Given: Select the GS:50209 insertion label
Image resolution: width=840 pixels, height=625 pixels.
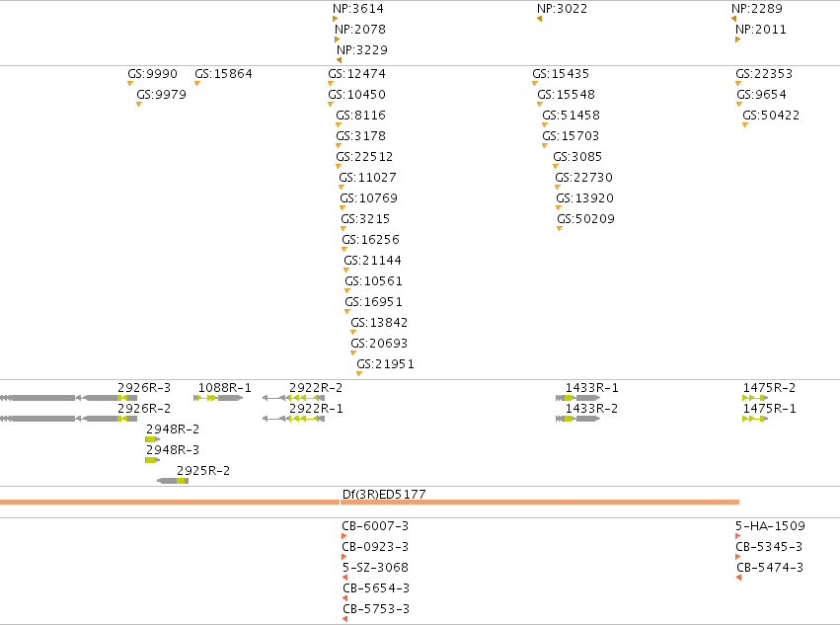Looking at the screenshot, I should pos(586,219).
